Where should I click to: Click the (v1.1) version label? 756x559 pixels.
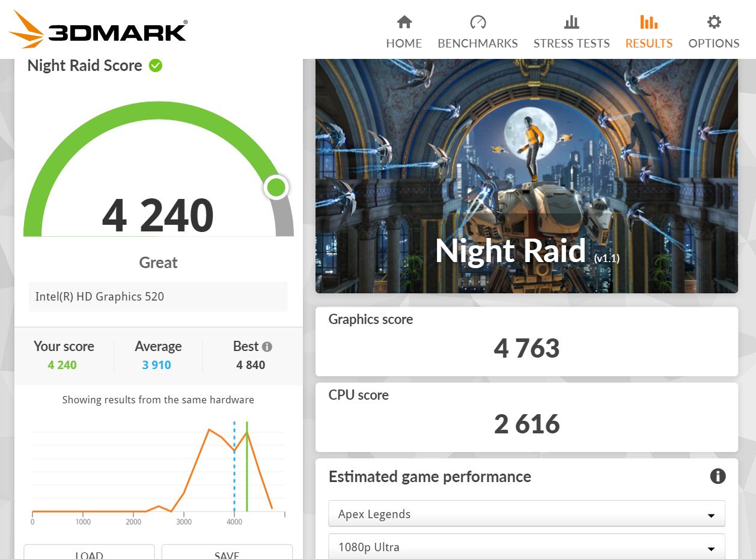606,258
